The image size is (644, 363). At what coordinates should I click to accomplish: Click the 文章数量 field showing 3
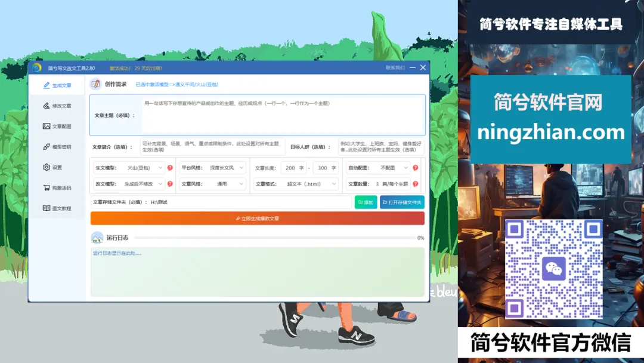tap(378, 184)
